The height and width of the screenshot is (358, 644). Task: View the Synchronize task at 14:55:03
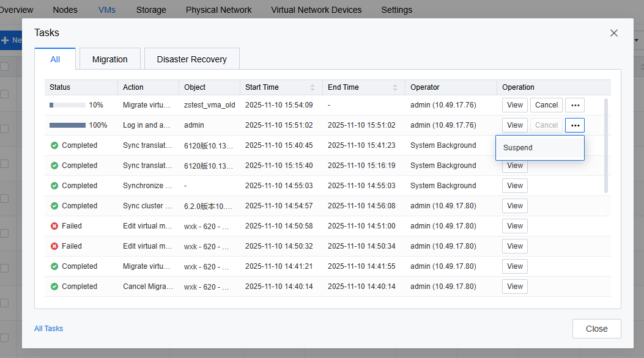coord(514,185)
